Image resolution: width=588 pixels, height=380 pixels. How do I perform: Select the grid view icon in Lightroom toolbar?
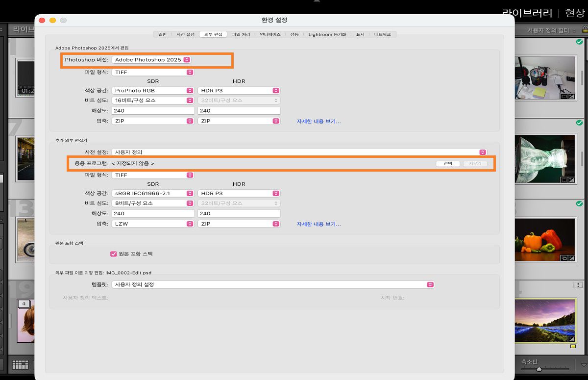point(20,364)
